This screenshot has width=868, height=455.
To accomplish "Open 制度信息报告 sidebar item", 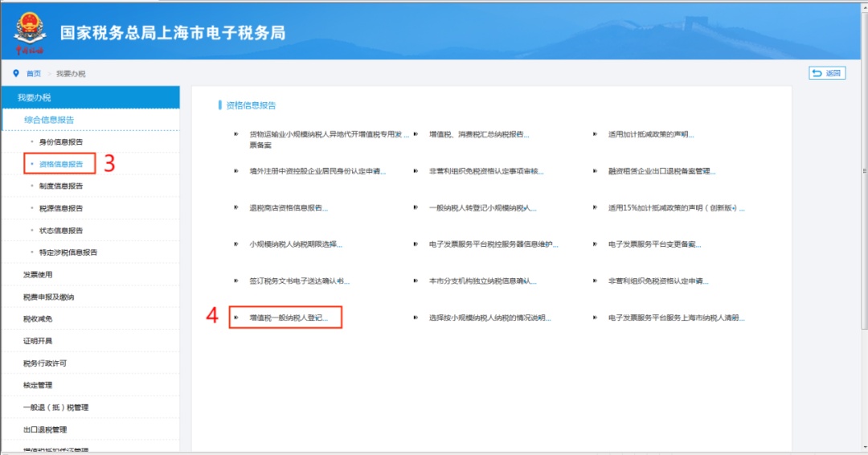I will tap(61, 186).
